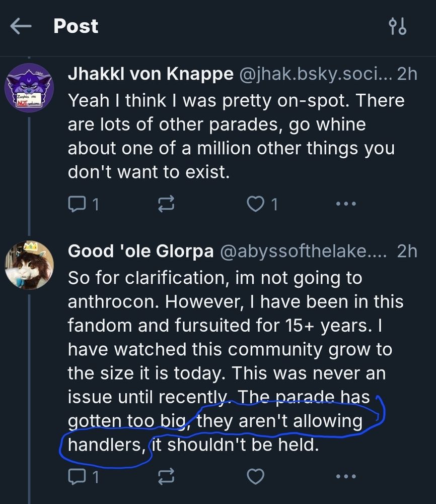The image size is (436, 504).
Task: Open Jhakkl von Knappe's avatar
Action: pyautogui.click(x=29, y=88)
